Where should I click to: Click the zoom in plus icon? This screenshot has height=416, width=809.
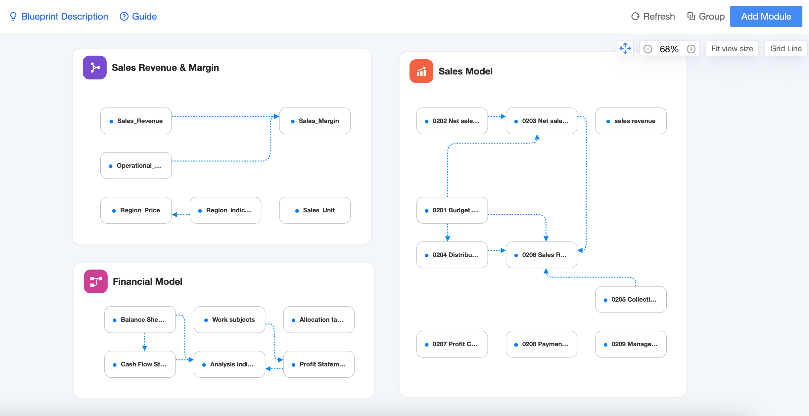tap(691, 49)
